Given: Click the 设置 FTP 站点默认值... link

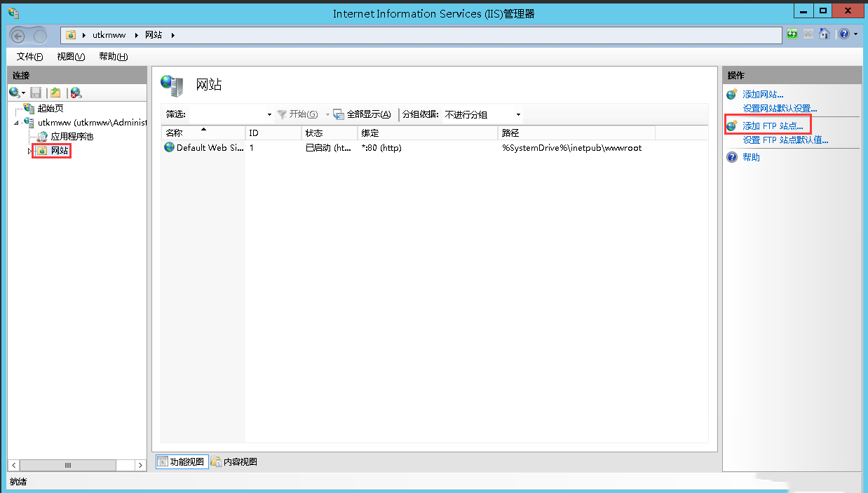Looking at the screenshot, I should pyautogui.click(x=785, y=140).
